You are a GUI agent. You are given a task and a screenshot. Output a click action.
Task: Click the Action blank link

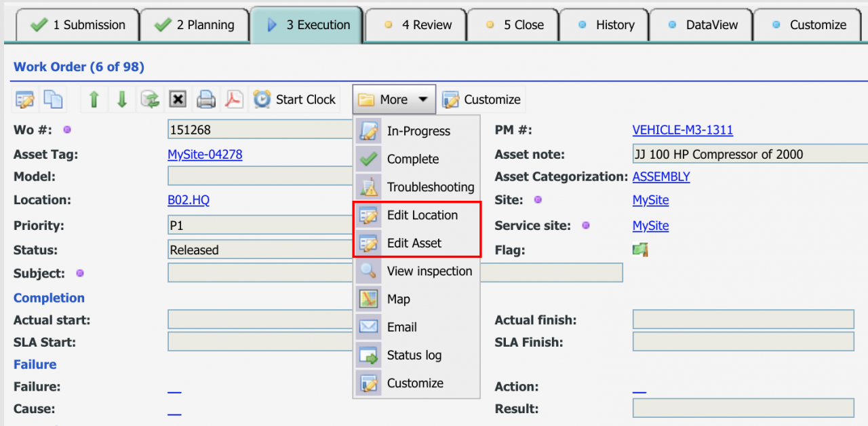point(639,388)
